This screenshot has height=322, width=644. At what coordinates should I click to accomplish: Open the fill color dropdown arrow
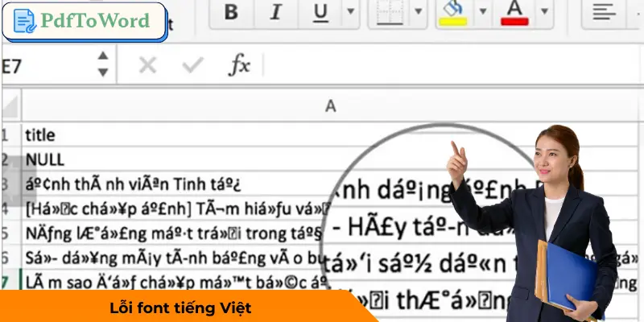tap(483, 11)
